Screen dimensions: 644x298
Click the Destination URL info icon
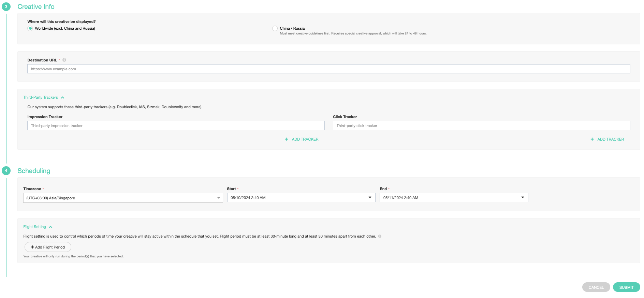point(64,60)
